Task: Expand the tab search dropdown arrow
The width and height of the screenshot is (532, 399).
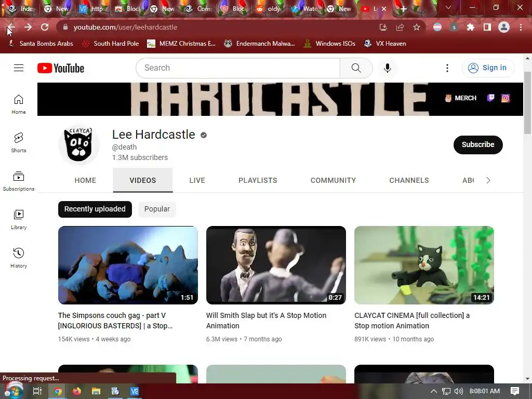Action: point(448,7)
